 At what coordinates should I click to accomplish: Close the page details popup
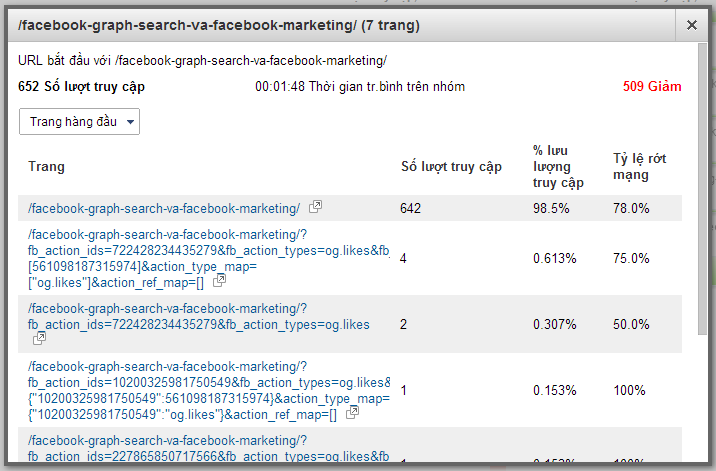point(692,25)
